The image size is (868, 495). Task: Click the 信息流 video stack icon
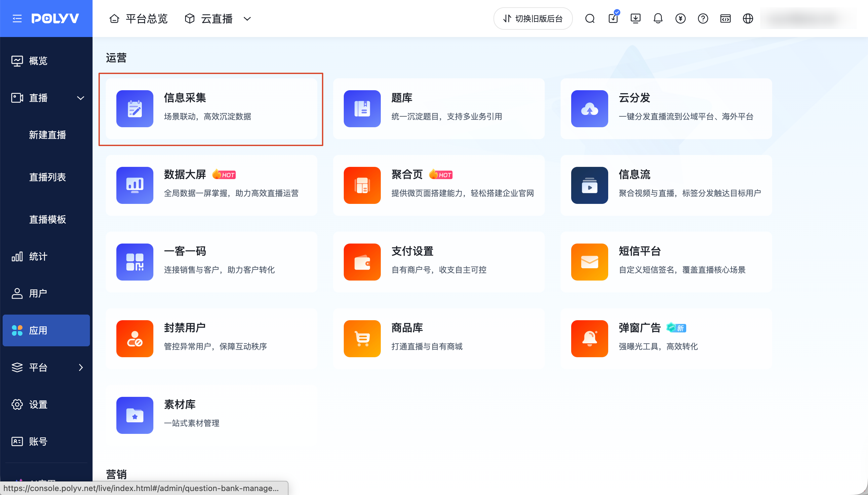pos(590,185)
